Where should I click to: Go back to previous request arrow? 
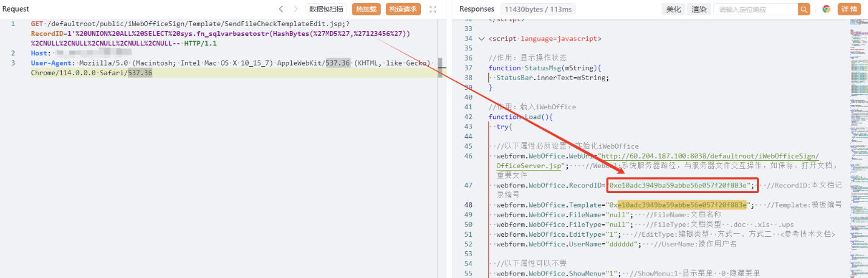click(281, 9)
